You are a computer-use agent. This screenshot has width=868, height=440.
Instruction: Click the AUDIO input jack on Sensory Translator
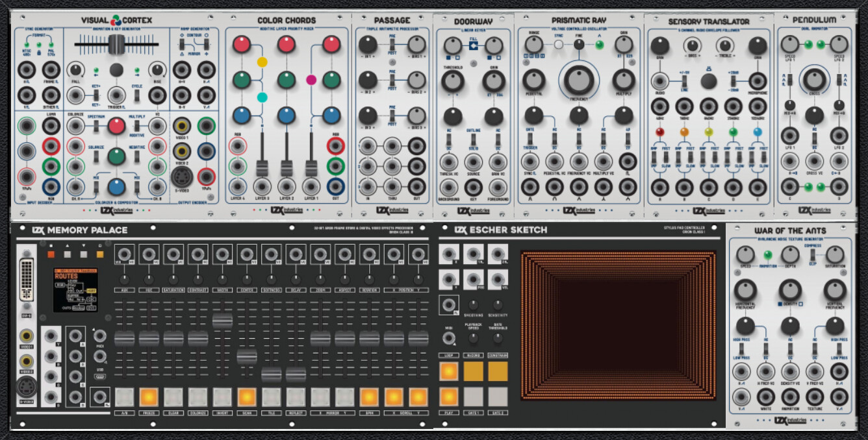(x=660, y=82)
